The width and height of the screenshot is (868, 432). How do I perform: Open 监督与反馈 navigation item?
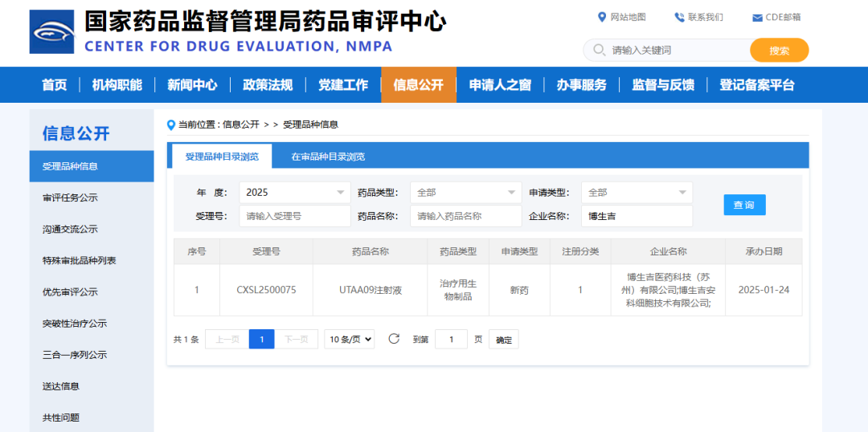click(x=663, y=84)
